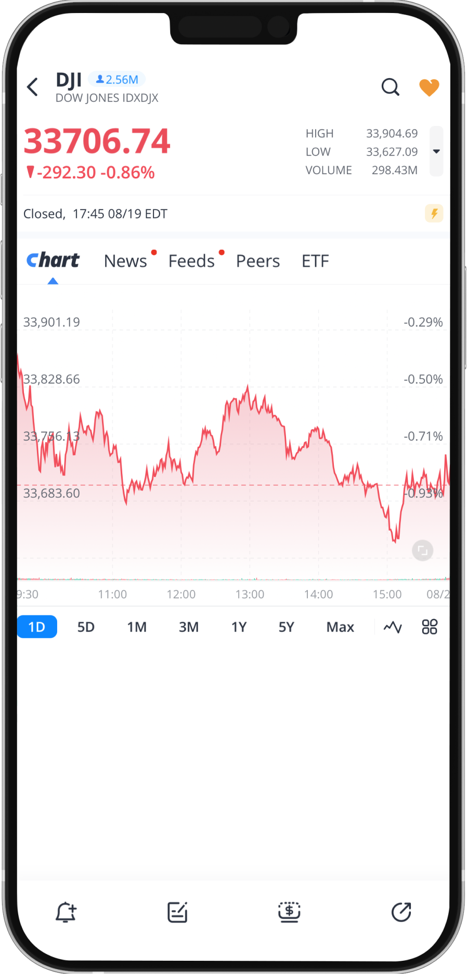Toggle the orange heart favorite icon
Image resolution: width=467 pixels, height=980 pixels.
click(429, 87)
